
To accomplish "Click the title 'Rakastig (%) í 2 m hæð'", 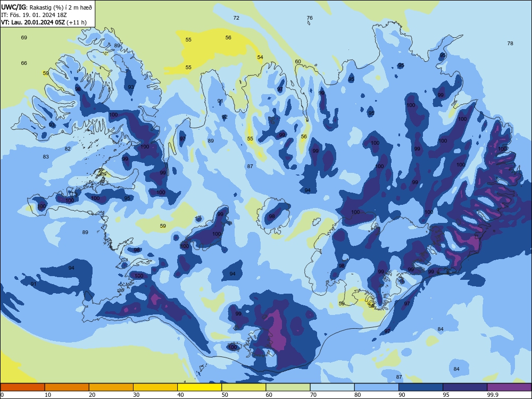I will [x=61, y=7].
